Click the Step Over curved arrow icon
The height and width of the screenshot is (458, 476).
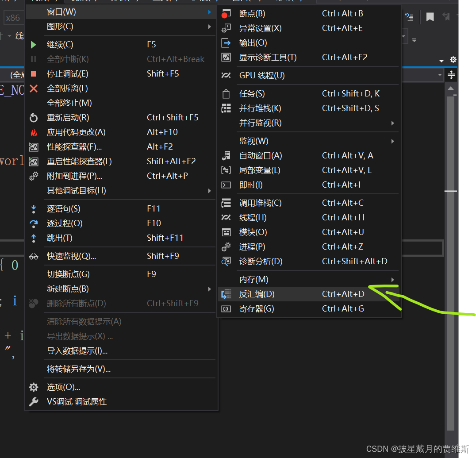tap(33, 224)
